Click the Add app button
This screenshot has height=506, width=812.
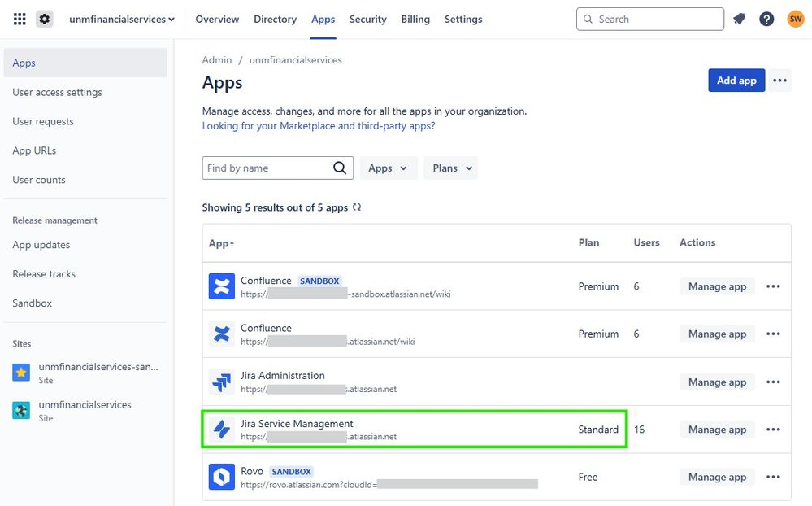click(736, 80)
